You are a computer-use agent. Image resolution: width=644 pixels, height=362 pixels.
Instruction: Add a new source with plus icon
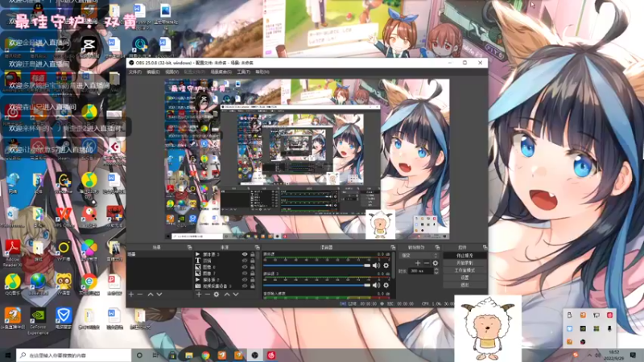[199, 294]
